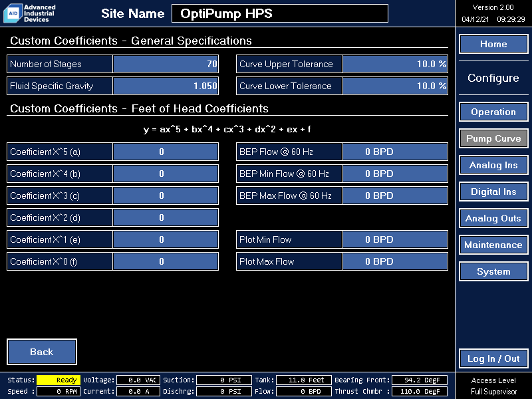Edit the BEP Max Flow @ 60 Hz value
This screenshot has height=399, width=532.
click(395, 196)
